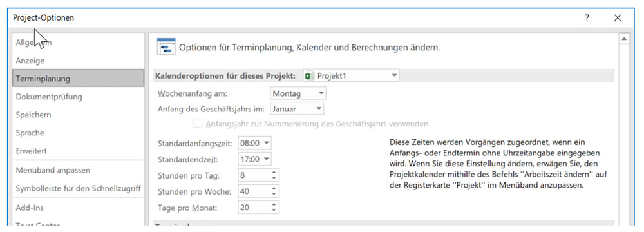Click the Stunden pro Tag value field

point(253,175)
